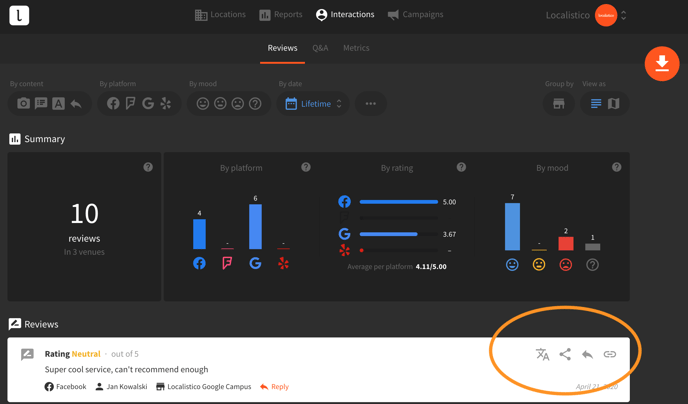Open the Localistico account switcher arrows
688x404 pixels.
coord(624,15)
